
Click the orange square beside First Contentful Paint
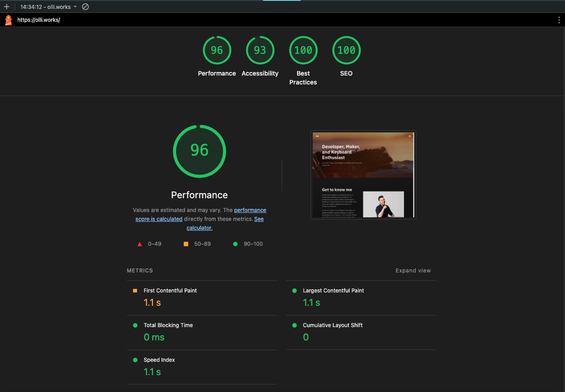[x=135, y=291]
